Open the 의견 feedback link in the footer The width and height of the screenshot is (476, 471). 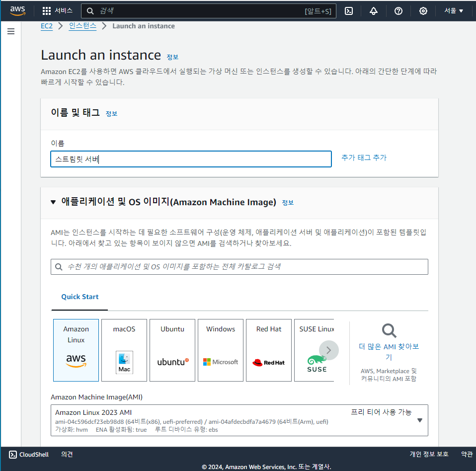click(67, 454)
